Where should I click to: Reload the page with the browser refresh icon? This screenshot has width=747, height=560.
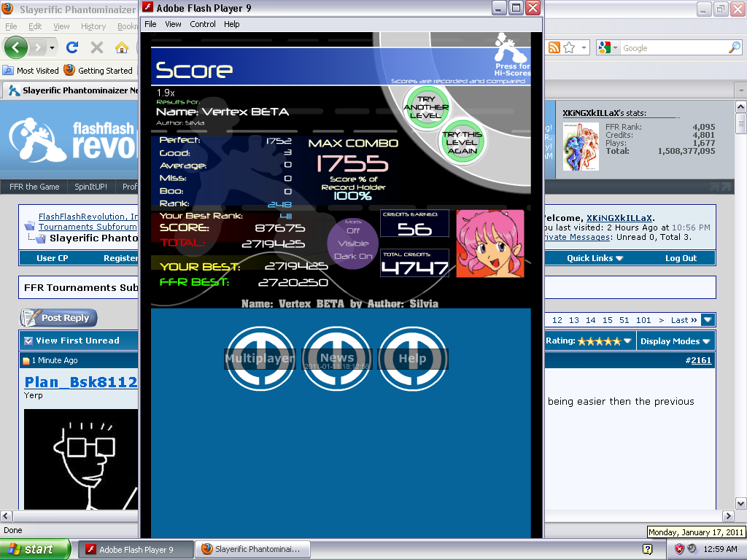(x=72, y=47)
